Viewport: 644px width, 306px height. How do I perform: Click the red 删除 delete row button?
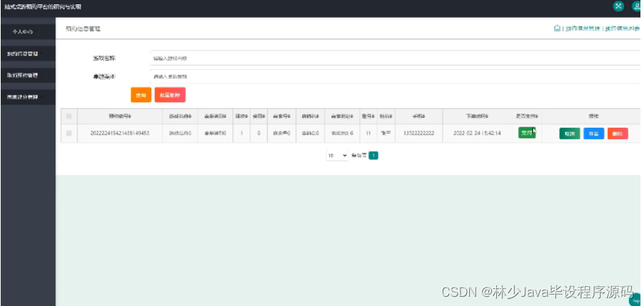pyautogui.click(x=618, y=133)
